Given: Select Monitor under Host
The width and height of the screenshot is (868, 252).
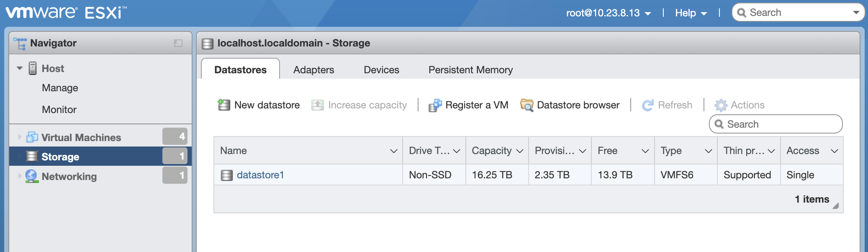Looking at the screenshot, I should (x=59, y=110).
